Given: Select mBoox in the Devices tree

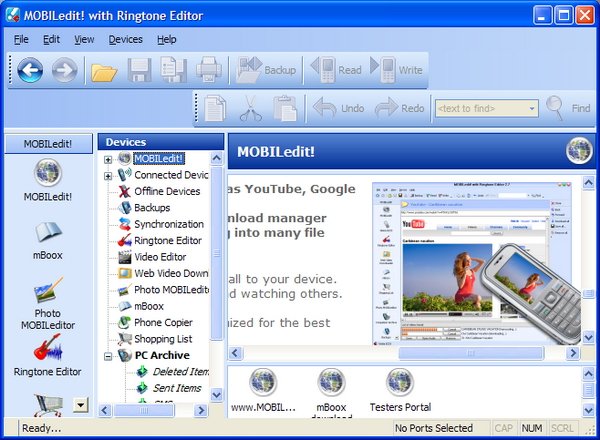Looking at the screenshot, I should point(149,306).
